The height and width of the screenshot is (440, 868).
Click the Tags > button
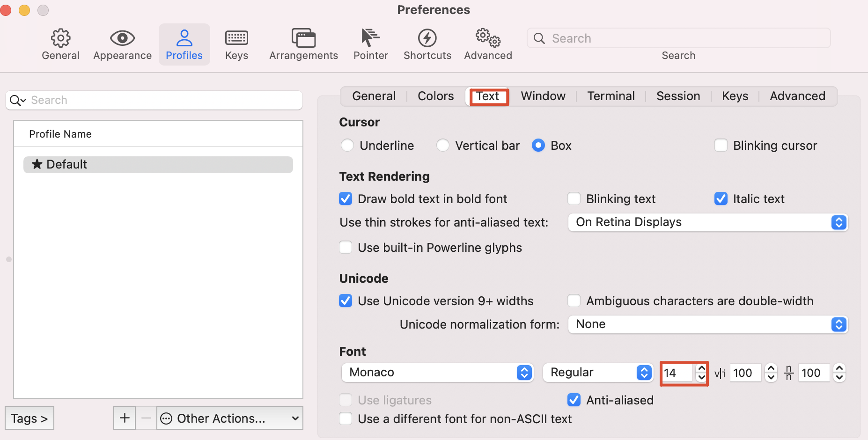[x=29, y=418]
